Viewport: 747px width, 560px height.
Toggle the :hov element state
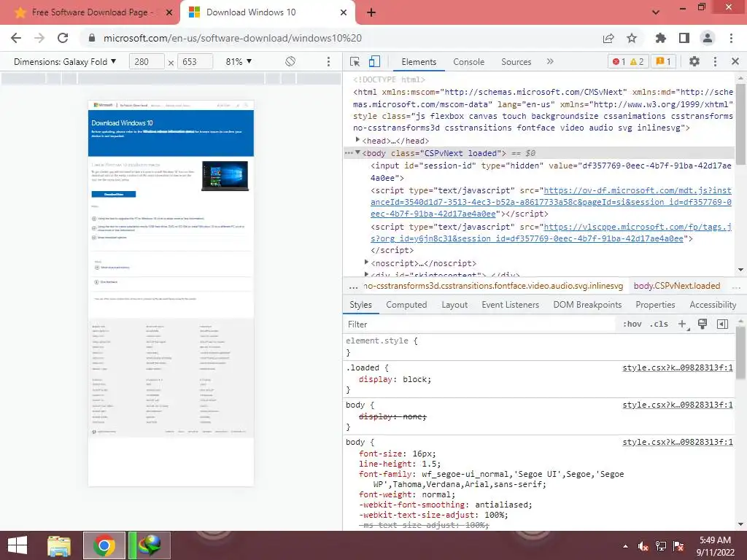(x=632, y=324)
